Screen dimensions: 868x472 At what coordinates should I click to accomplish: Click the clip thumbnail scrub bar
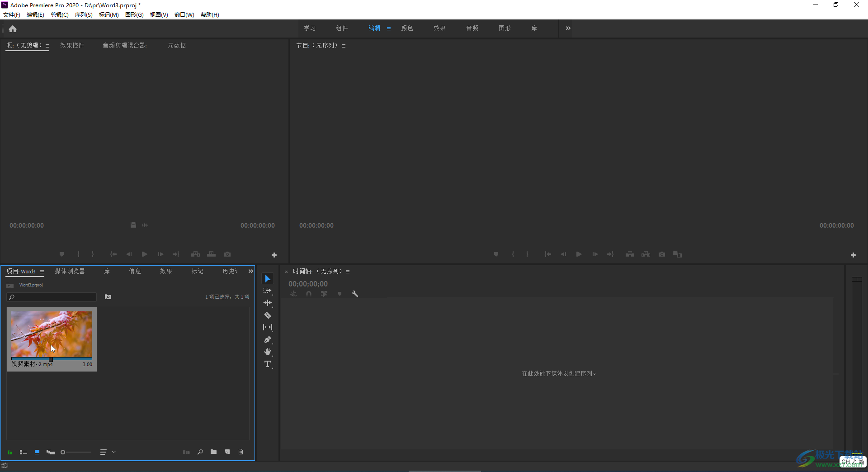tap(52, 359)
